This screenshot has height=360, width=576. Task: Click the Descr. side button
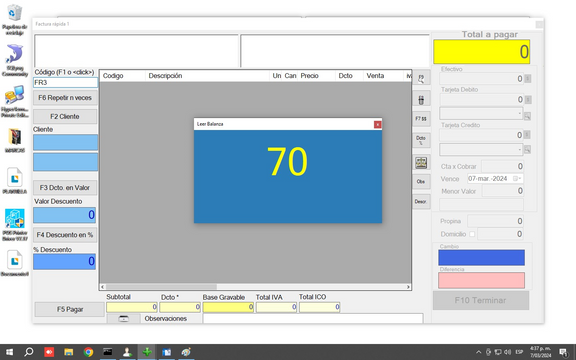click(421, 202)
